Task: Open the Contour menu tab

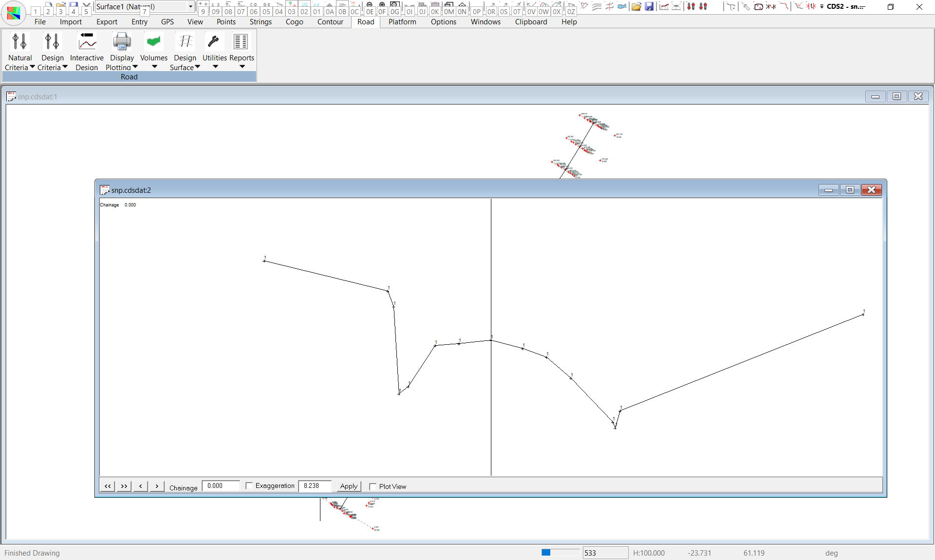Action: (330, 22)
